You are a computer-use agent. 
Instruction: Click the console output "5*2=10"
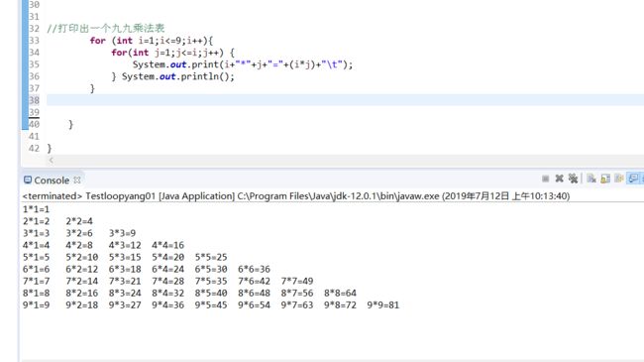81,257
